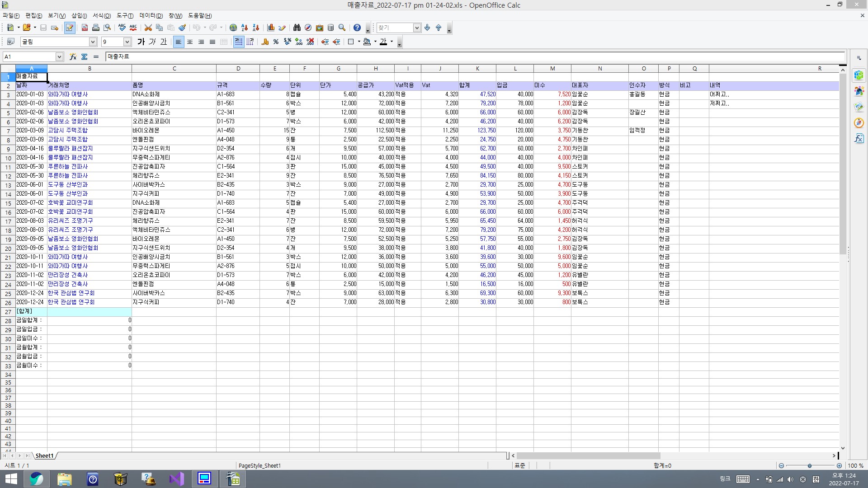Open the font size dropdown
Image resolution: width=868 pixels, height=488 pixels.
tap(127, 42)
